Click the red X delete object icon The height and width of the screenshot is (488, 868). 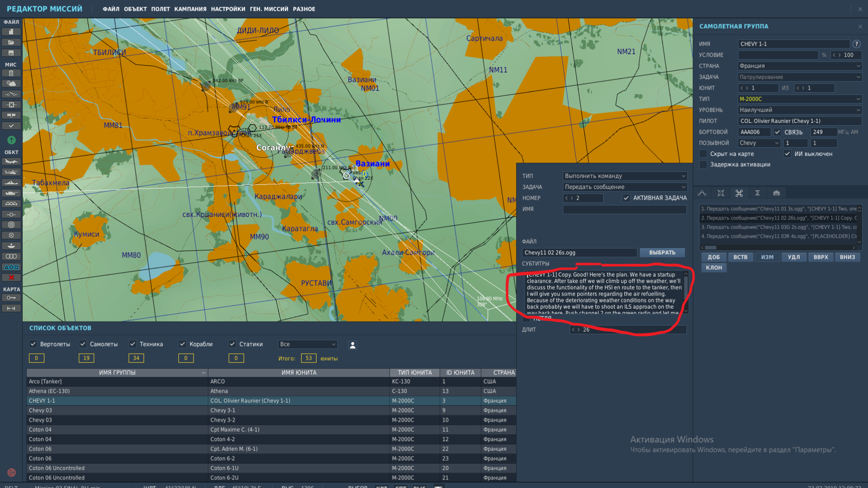[11, 277]
